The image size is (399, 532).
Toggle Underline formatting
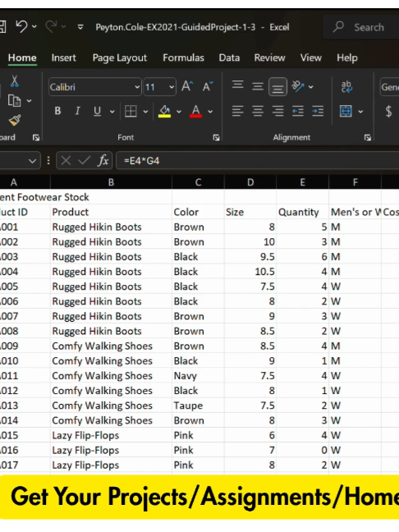click(97, 111)
